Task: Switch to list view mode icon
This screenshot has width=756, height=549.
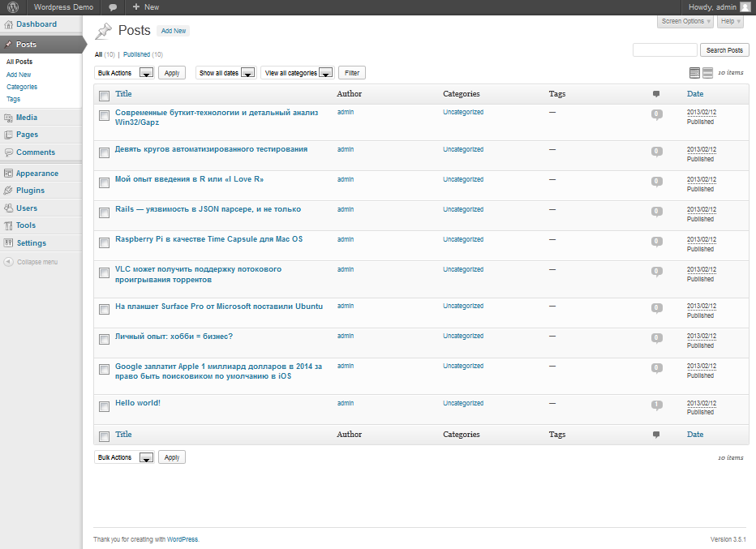Action: click(x=695, y=73)
